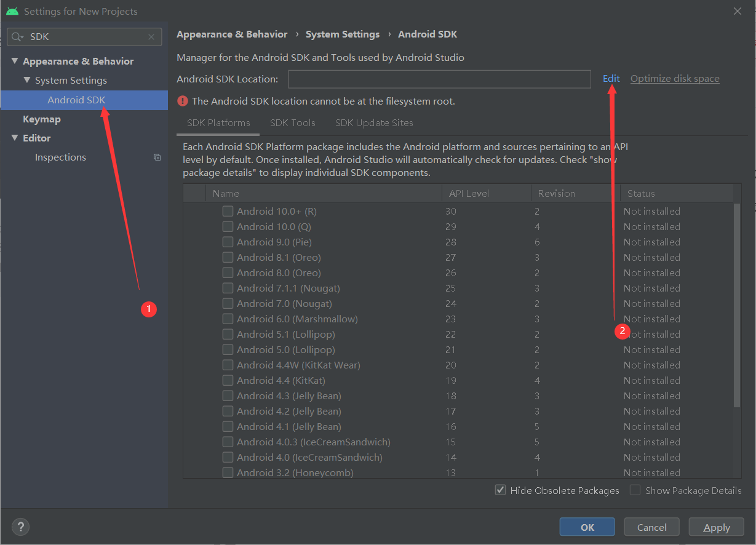This screenshot has width=756, height=545.
Task: Click the error icon beside SDK location message
Action: pos(182,101)
